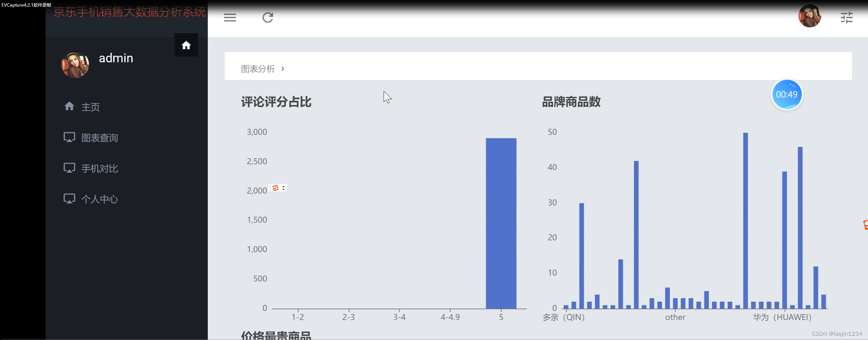
Task: Click the other x-axis label
Action: tap(675, 317)
